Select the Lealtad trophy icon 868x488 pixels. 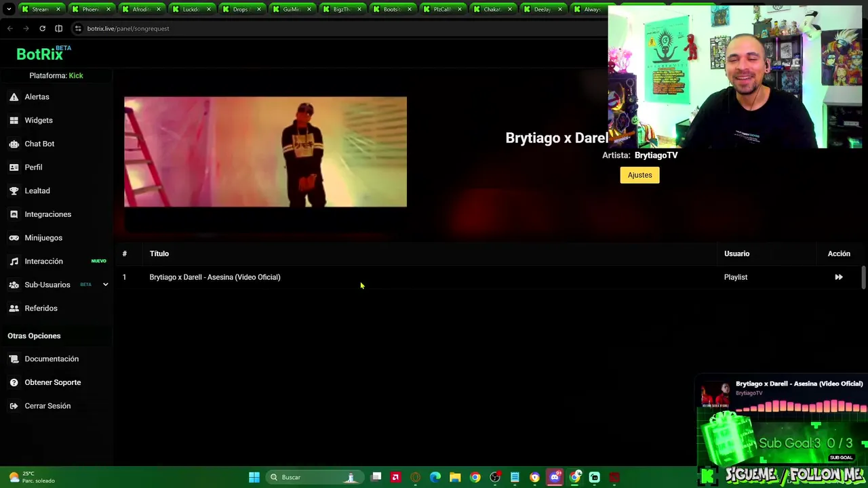tap(14, 191)
